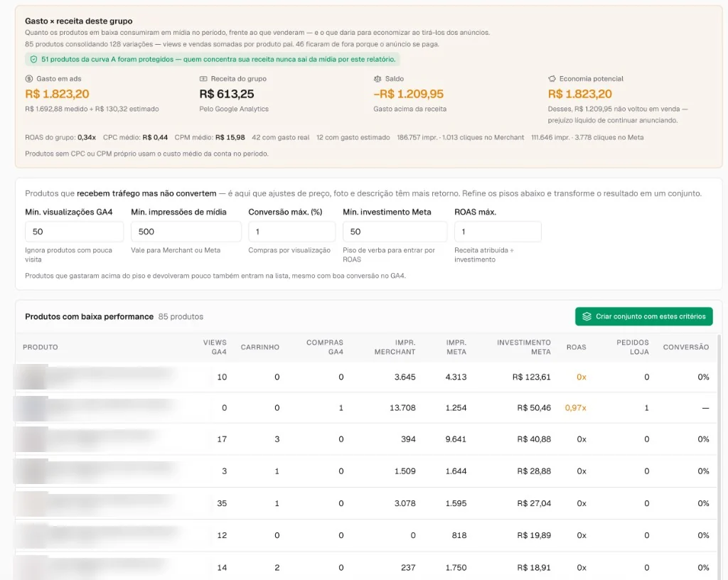This screenshot has width=728, height=580.
Task: Focus the ROAS máx. input box
Action: (498, 232)
